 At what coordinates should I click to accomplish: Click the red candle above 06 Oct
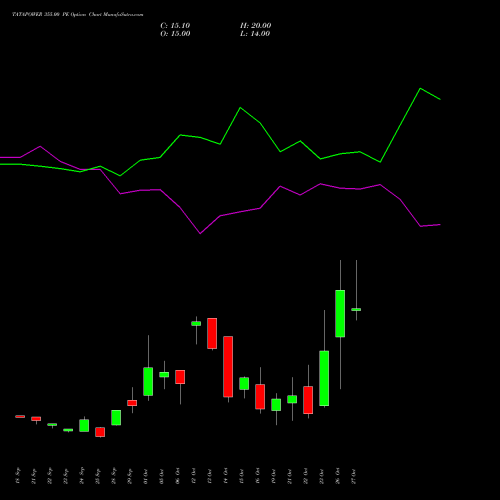click(180, 377)
